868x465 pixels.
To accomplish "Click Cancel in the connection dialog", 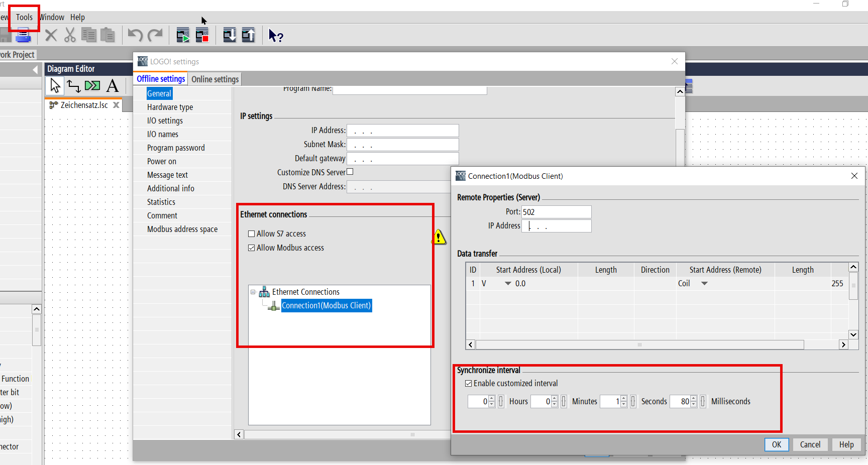I will [810, 444].
